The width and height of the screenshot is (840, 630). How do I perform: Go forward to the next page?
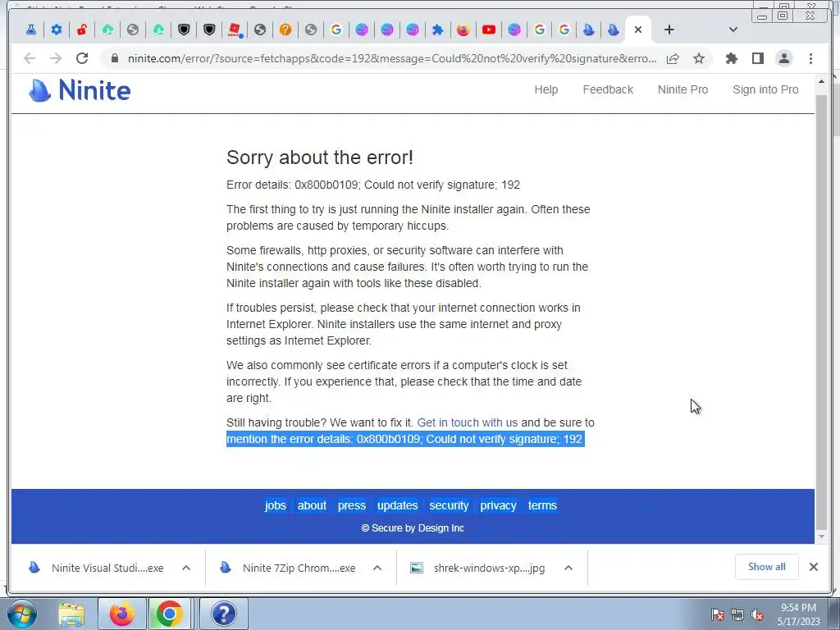coord(56,58)
